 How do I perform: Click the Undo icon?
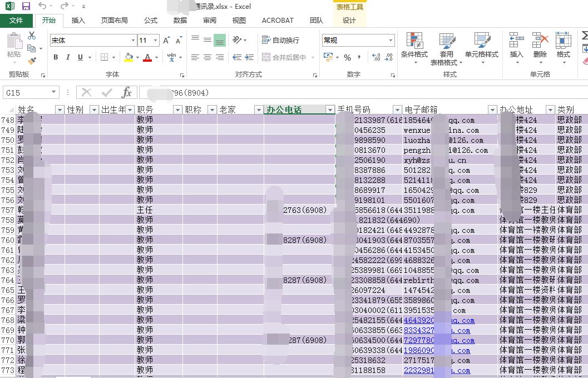tap(43, 6)
